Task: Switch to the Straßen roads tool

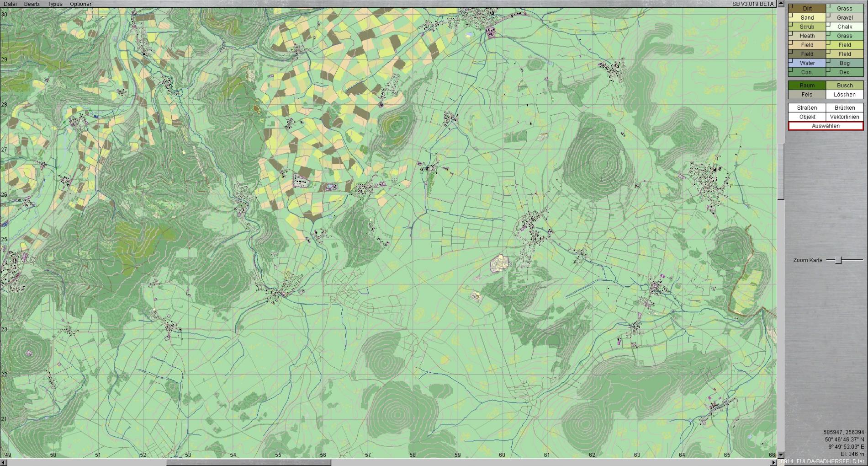Action: point(807,108)
